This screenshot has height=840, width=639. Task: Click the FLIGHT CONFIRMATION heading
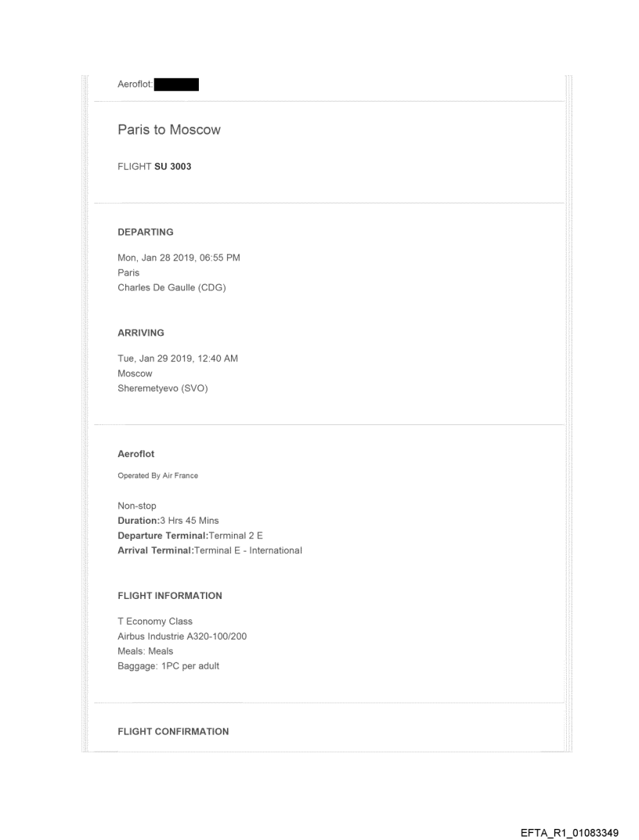point(173,731)
